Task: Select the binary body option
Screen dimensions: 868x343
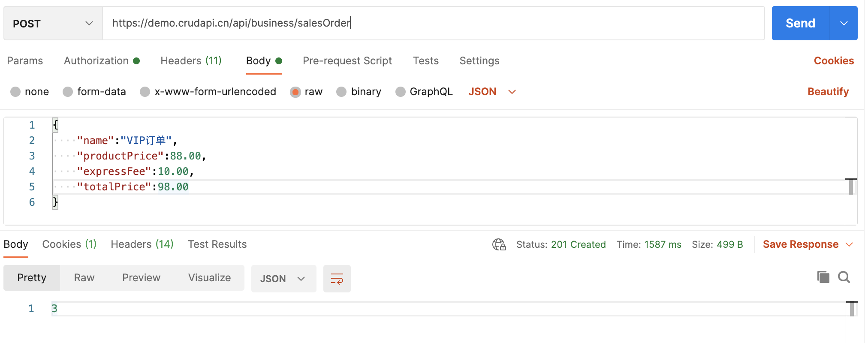Action: 341,92
